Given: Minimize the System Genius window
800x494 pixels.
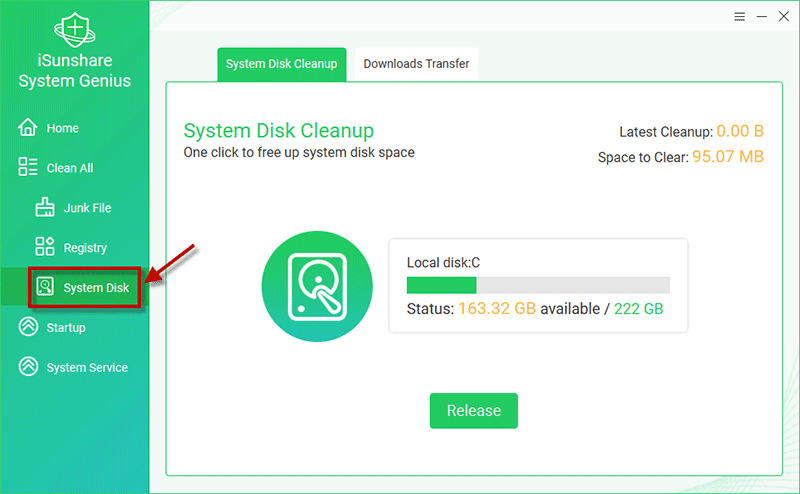Looking at the screenshot, I should coord(762,17).
